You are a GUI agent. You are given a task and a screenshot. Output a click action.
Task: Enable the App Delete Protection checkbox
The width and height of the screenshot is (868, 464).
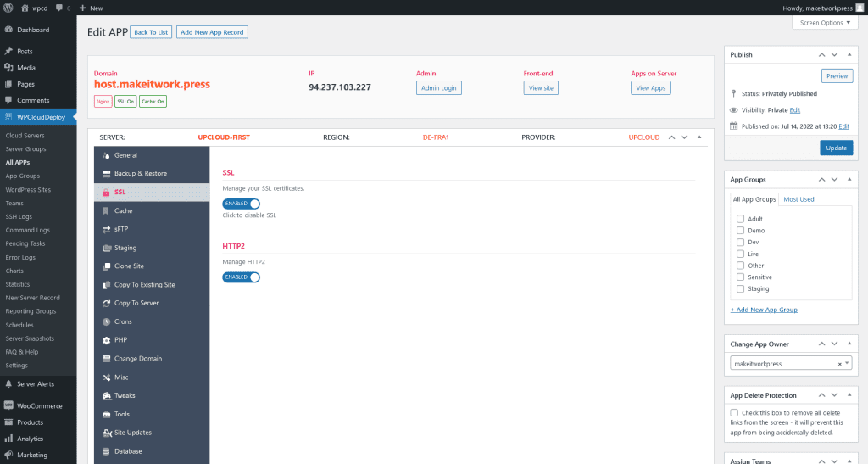point(734,412)
